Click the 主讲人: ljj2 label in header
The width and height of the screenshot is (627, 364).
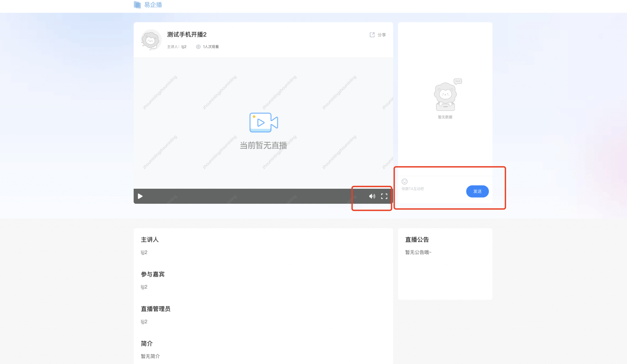(177, 47)
